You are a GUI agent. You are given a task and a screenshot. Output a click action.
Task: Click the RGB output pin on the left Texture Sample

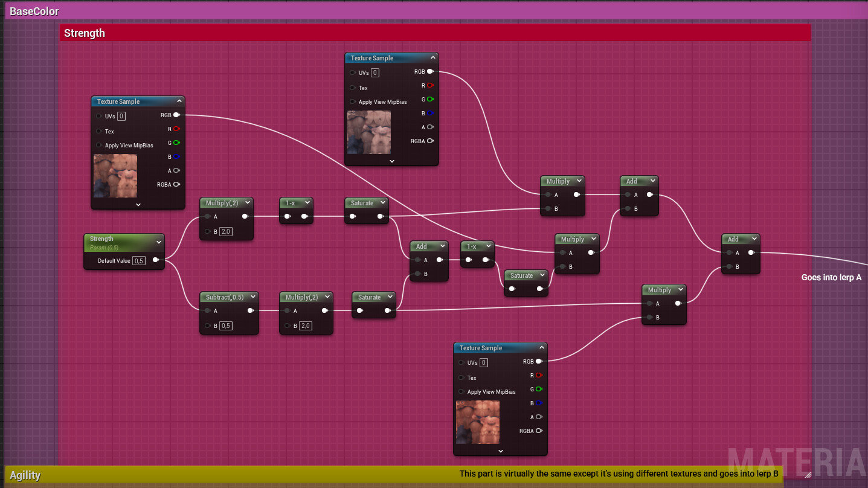[177, 115]
